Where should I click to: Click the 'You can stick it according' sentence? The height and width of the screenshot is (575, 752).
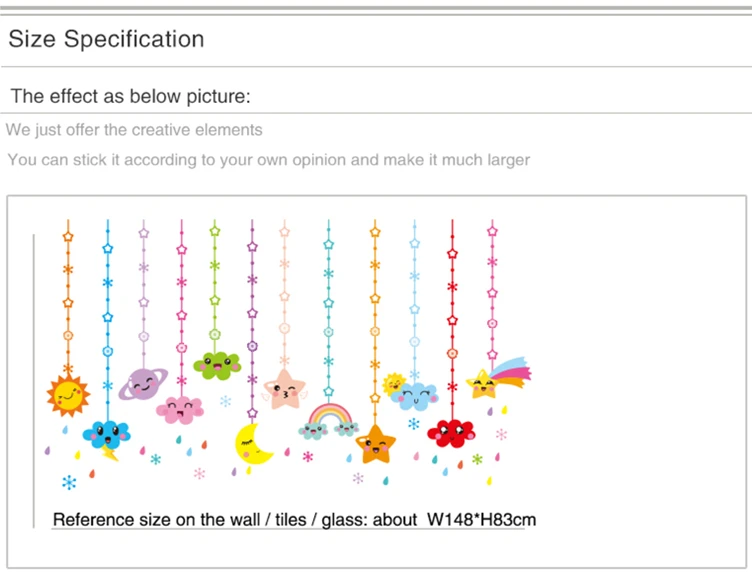(269, 160)
